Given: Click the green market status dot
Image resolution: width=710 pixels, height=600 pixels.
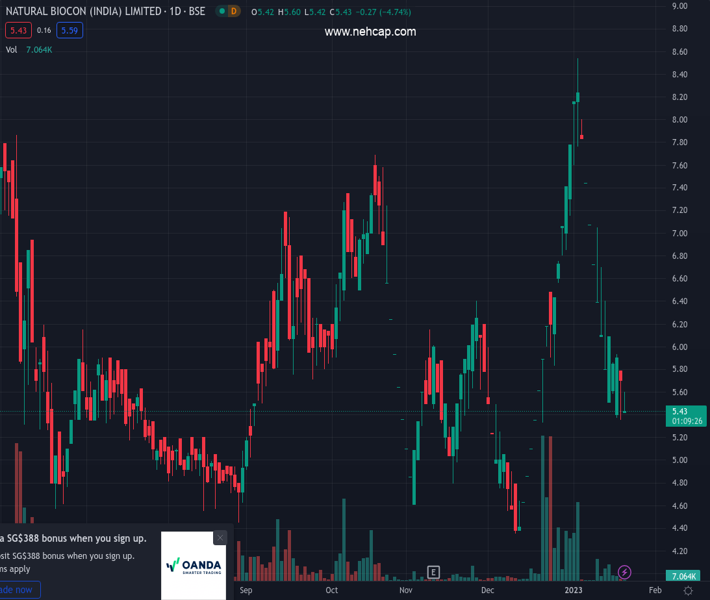Looking at the screenshot, I should pos(219,11).
